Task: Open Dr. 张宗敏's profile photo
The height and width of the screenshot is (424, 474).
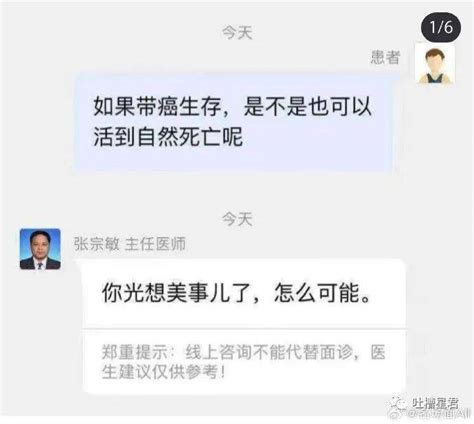Action: 40,249
